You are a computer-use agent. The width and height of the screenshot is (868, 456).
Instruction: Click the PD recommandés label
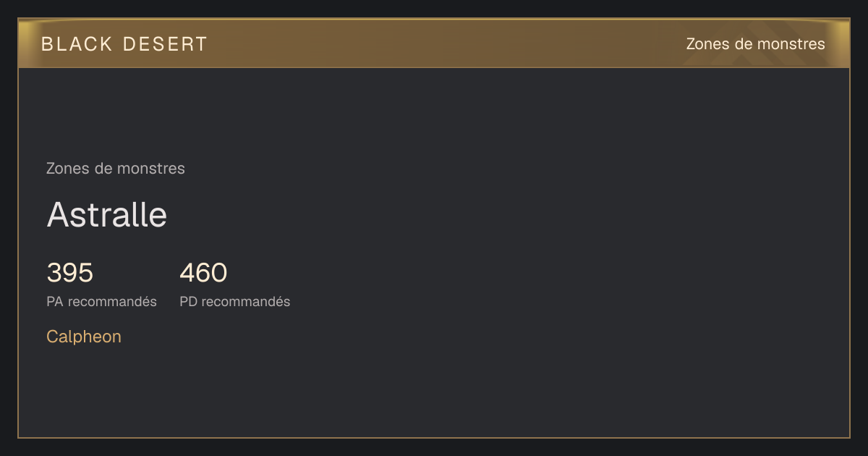coord(235,302)
